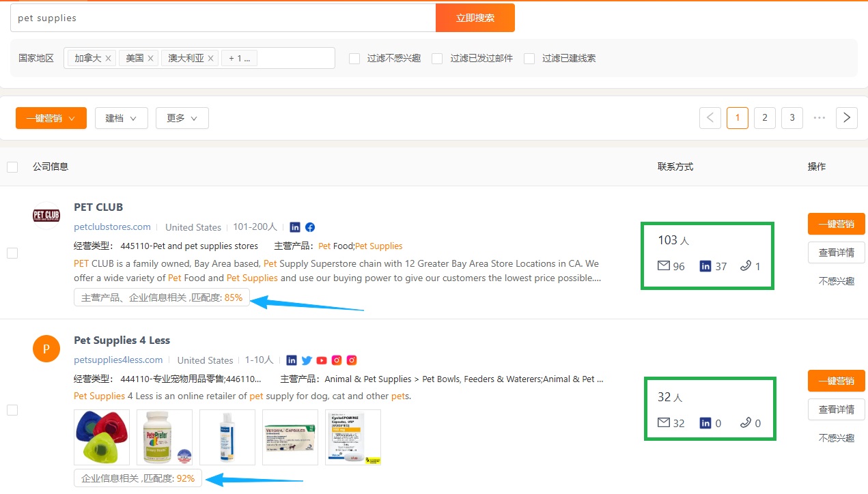Click the 32 人 contact count
868x494 pixels.
[x=670, y=397]
